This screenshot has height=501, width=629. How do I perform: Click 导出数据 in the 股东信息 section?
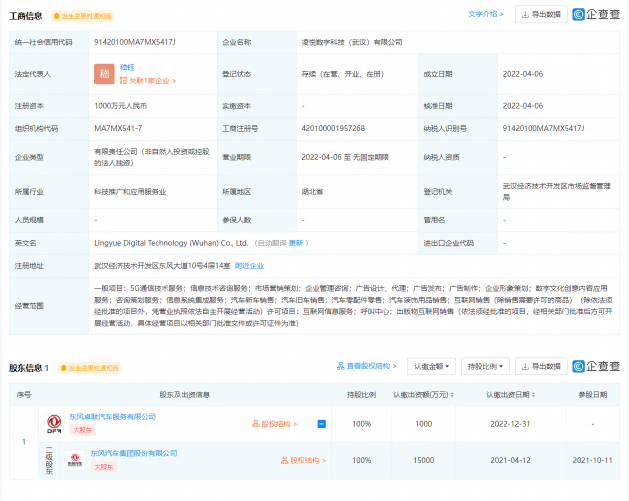541,366
